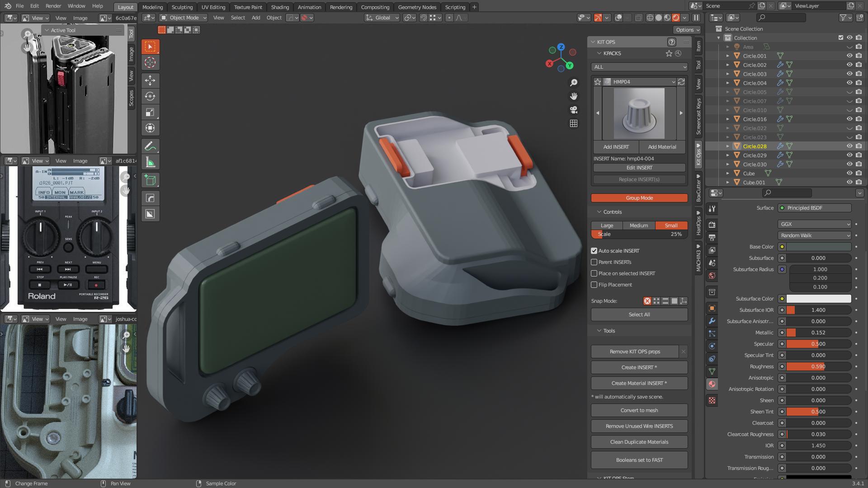Open the Material properties tab icon
Image resolution: width=868 pixels, height=488 pixels.
[x=712, y=384]
